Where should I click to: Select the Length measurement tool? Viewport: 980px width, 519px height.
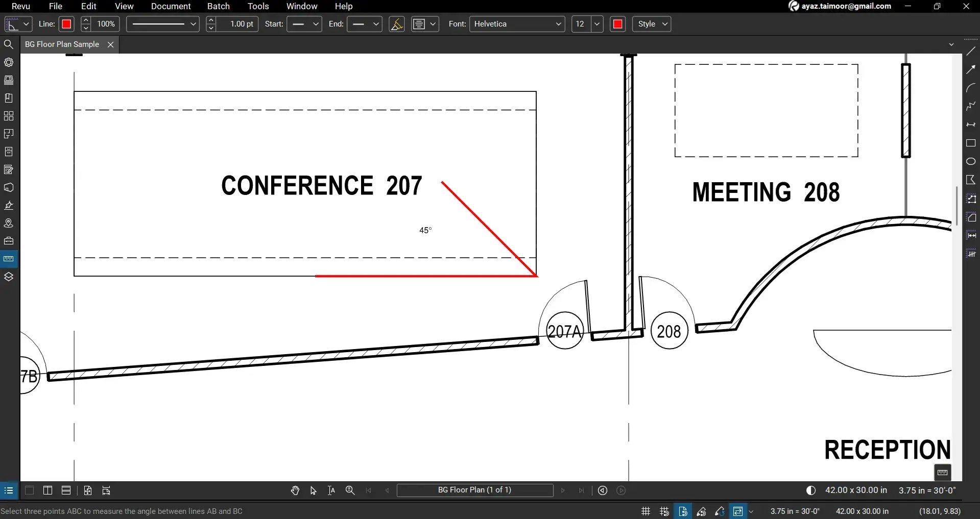971,235
